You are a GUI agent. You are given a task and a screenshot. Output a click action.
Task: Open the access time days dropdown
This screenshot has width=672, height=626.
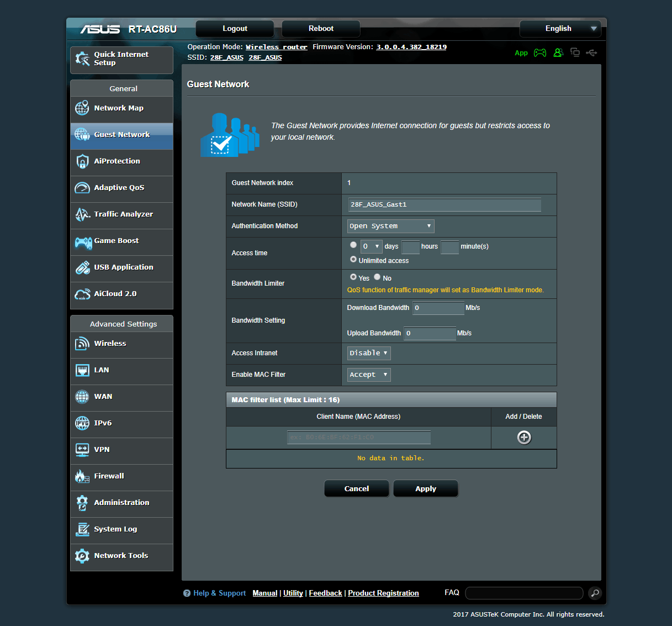tap(372, 246)
